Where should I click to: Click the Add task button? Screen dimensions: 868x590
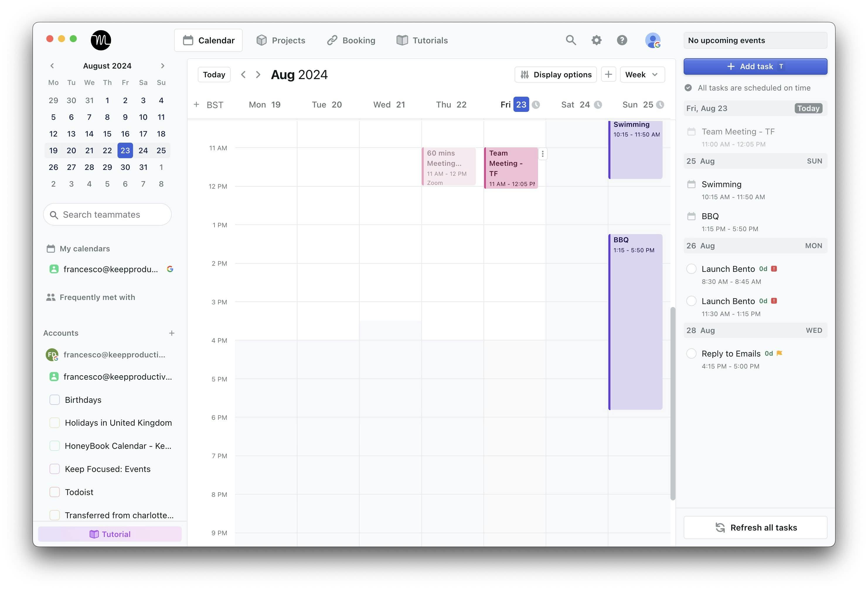click(x=755, y=66)
